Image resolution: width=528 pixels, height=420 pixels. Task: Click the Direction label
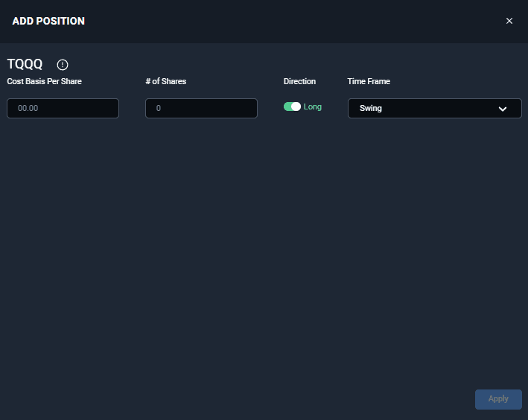coord(299,81)
